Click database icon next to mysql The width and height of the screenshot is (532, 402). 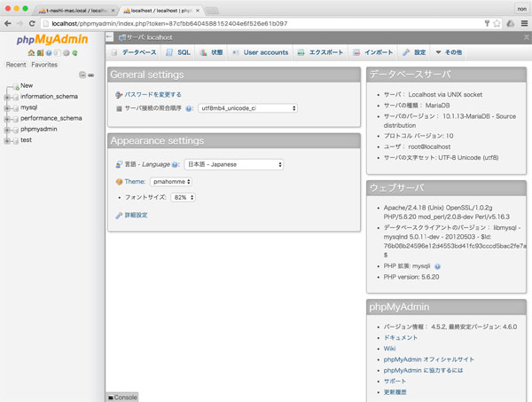[x=15, y=108]
